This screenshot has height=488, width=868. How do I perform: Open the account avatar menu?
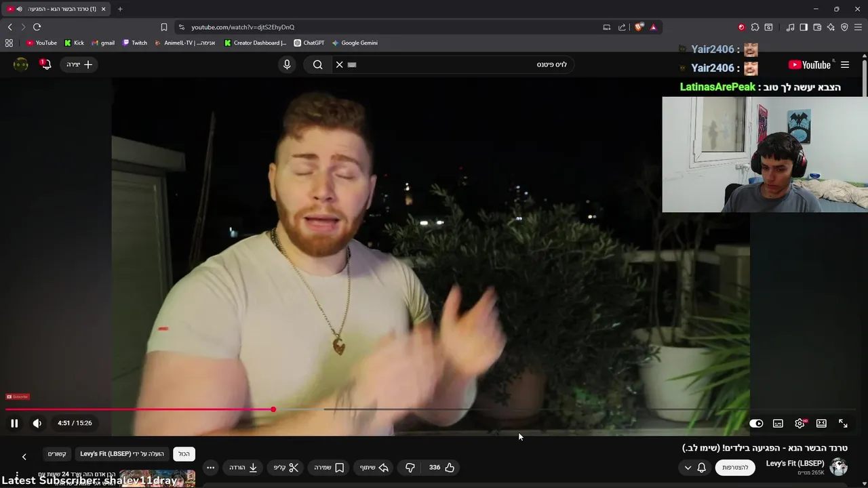click(21, 64)
